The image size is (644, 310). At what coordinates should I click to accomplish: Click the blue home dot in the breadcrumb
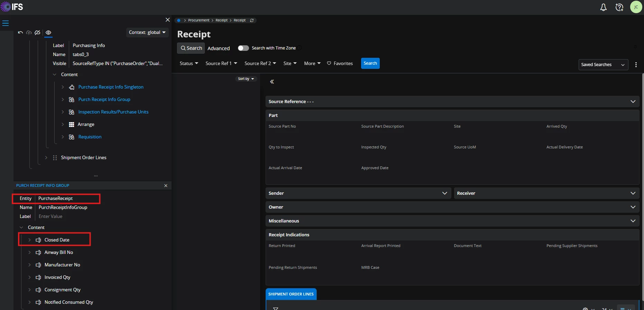(179, 20)
